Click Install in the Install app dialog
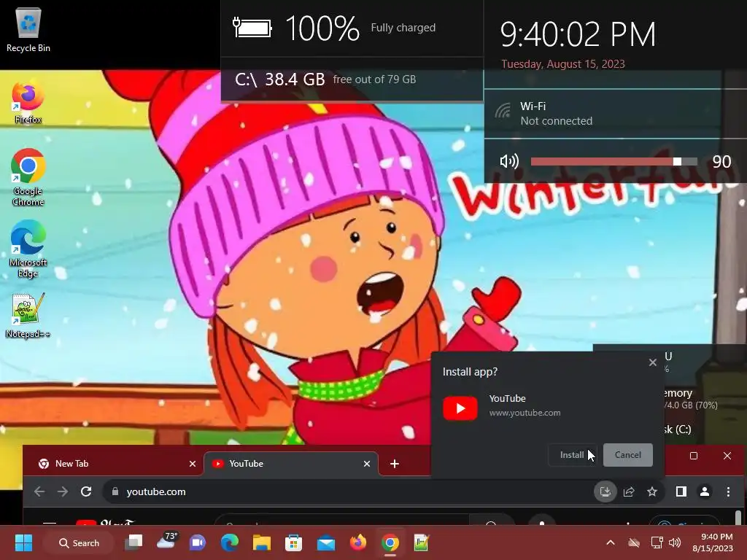The image size is (747, 560). tap(572, 455)
